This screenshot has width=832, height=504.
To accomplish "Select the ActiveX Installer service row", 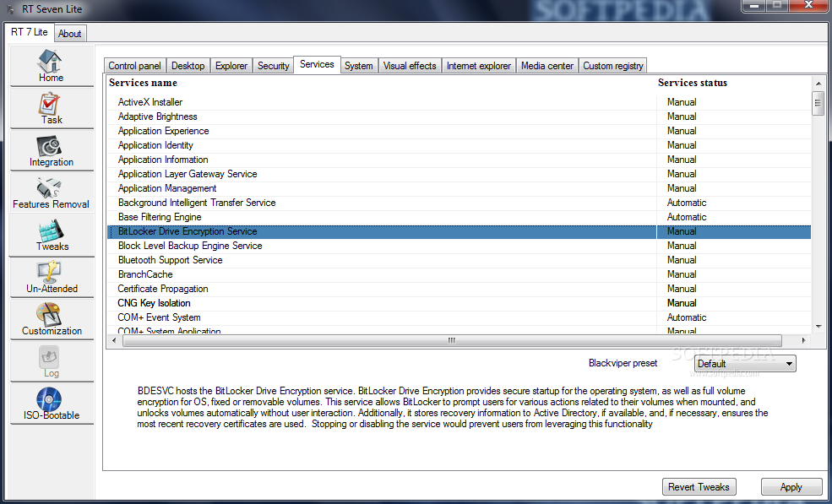I will (459, 102).
